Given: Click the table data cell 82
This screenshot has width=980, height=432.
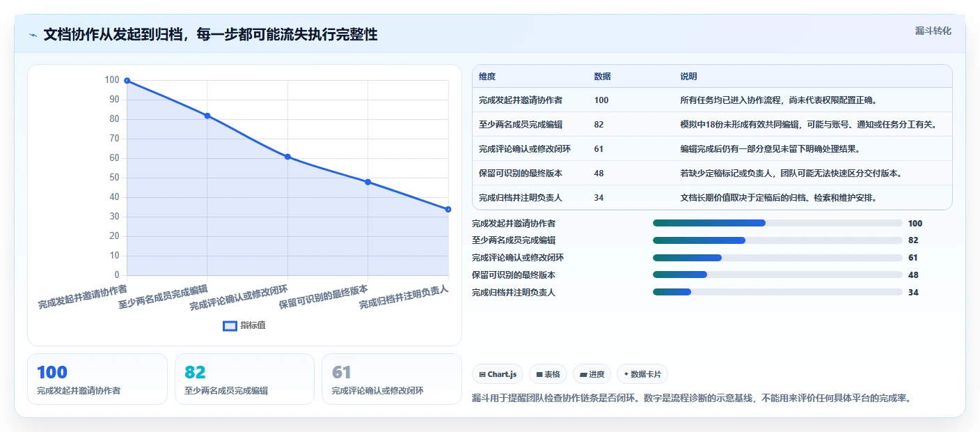Looking at the screenshot, I should coord(599,125).
